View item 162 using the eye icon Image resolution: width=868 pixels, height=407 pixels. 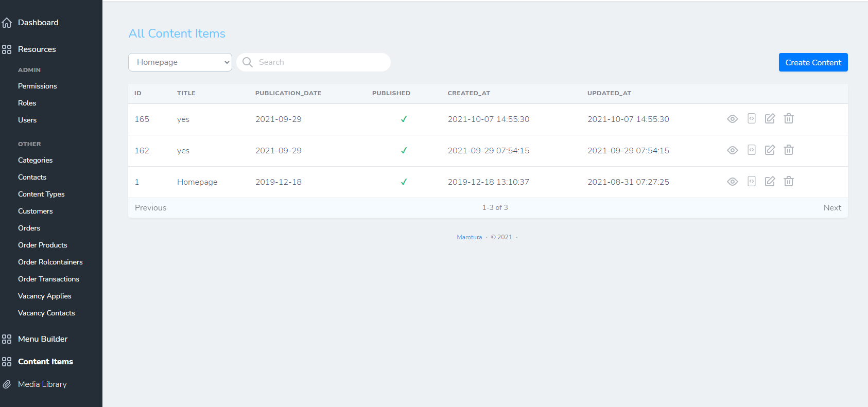tap(732, 150)
